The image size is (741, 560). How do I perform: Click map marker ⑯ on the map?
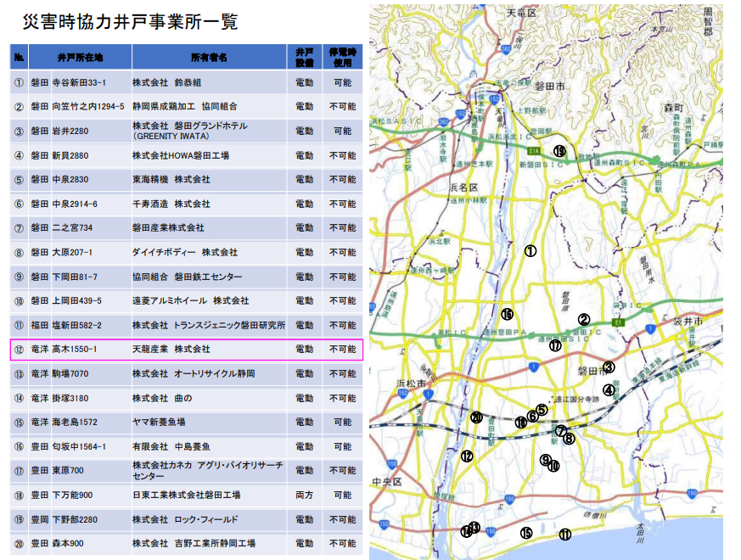[x=507, y=314]
